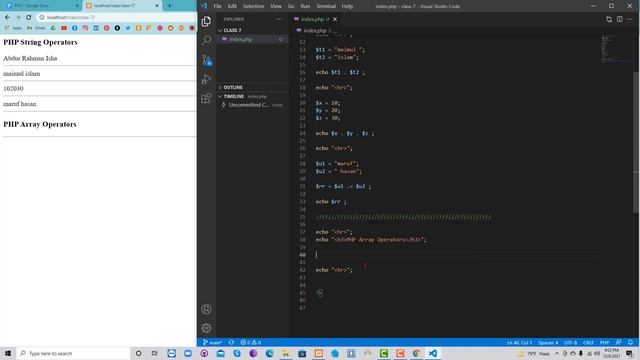Open the Gmail bookmark
Screen dimensions: 640x360
36,28
